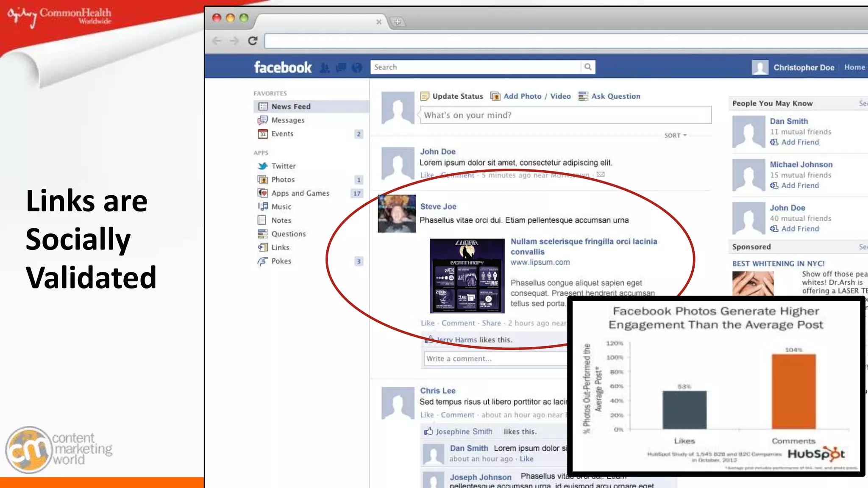Viewport: 868px width, 488px height.
Task: Like Steve Joe's post
Action: [x=428, y=323]
